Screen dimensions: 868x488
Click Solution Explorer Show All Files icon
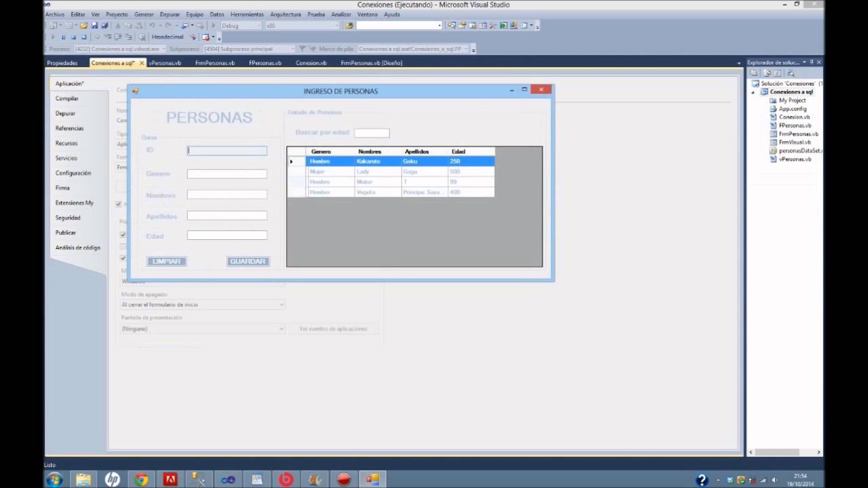coord(767,73)
